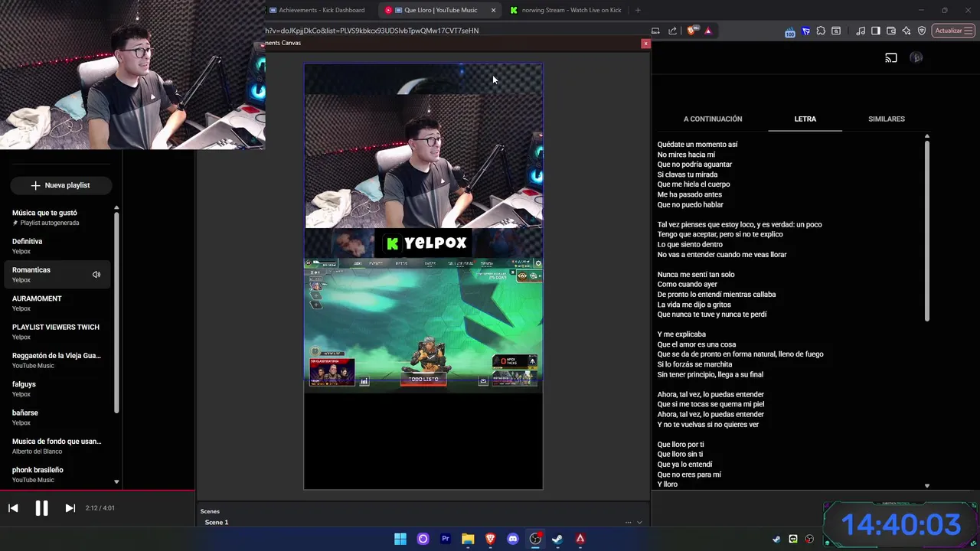Switch to the Kick stream browser tab
The width and height of the screenshot is (980, 551).
pos(567,10)
